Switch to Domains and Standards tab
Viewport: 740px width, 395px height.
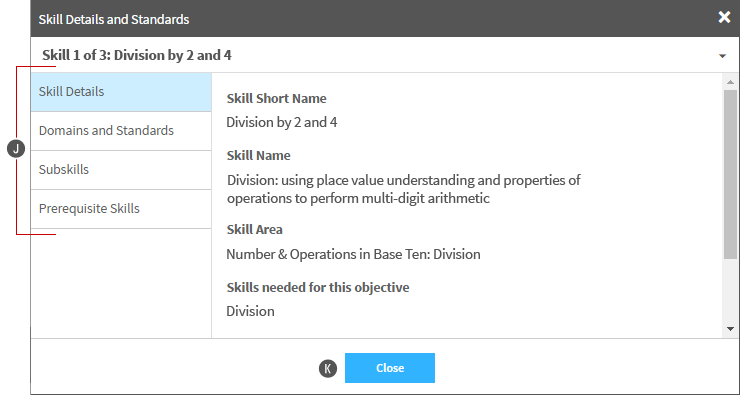coord(121,131)
